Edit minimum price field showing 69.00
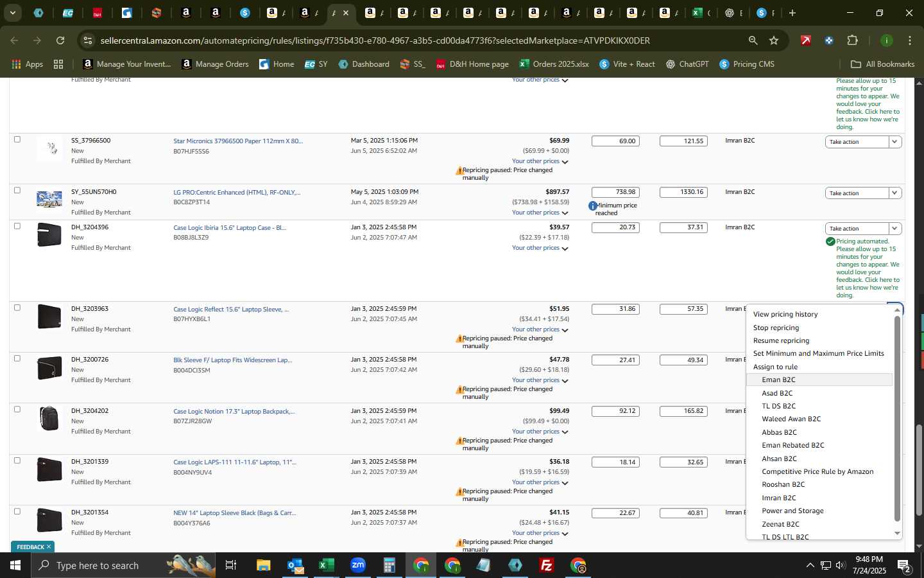Viewport: 924px width, 578px height. pyautogui.click(x=615, y=141)
